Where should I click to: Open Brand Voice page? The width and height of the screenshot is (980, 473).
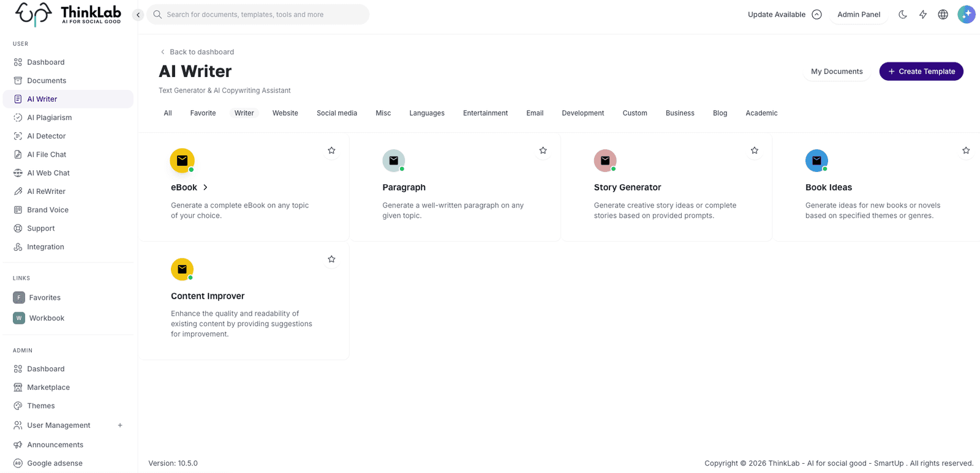coord(68,209)
